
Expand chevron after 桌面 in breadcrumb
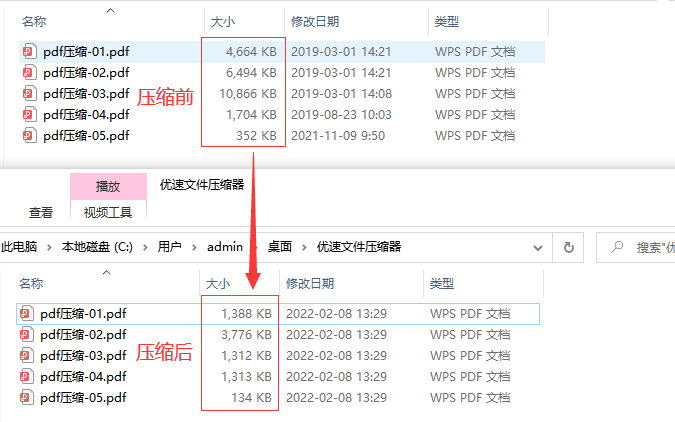(x=304, y=247)
